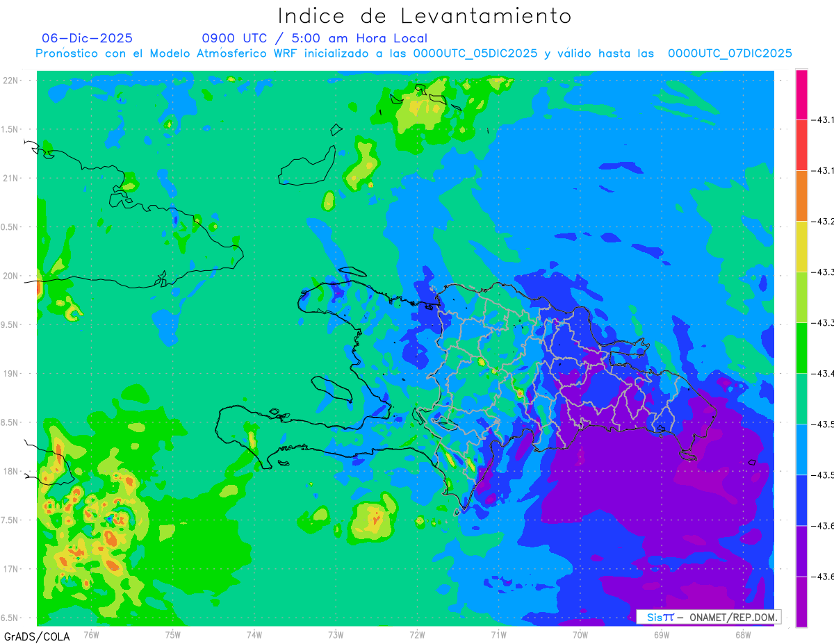Click the '-43.2' color scale value
The image size is (834, 644).
(x=824, y=222)
